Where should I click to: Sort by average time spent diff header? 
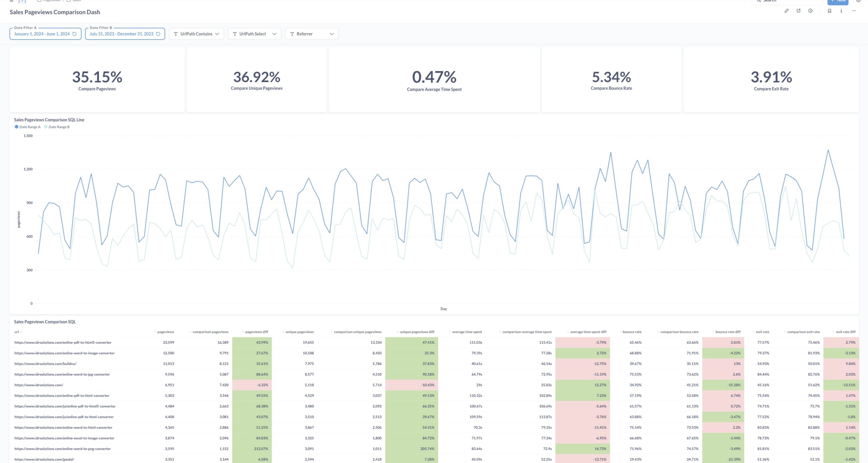(587, 332)
